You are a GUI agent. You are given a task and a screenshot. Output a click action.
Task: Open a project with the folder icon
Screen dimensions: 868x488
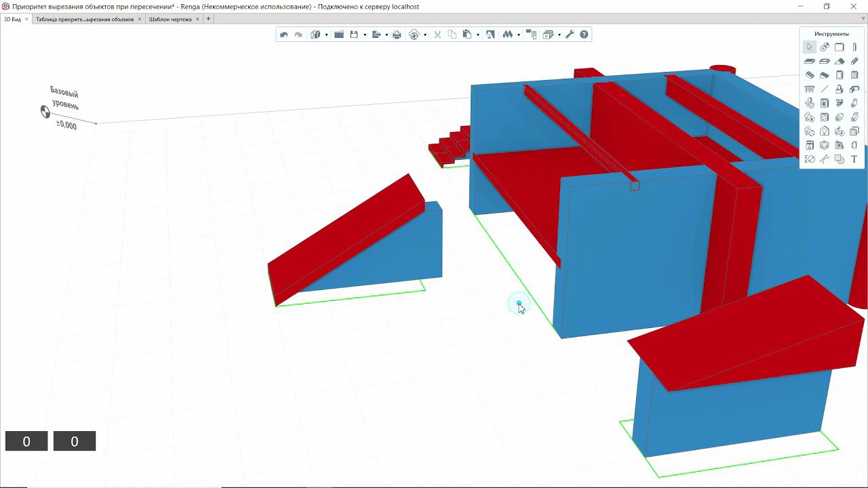coord(339,35)
